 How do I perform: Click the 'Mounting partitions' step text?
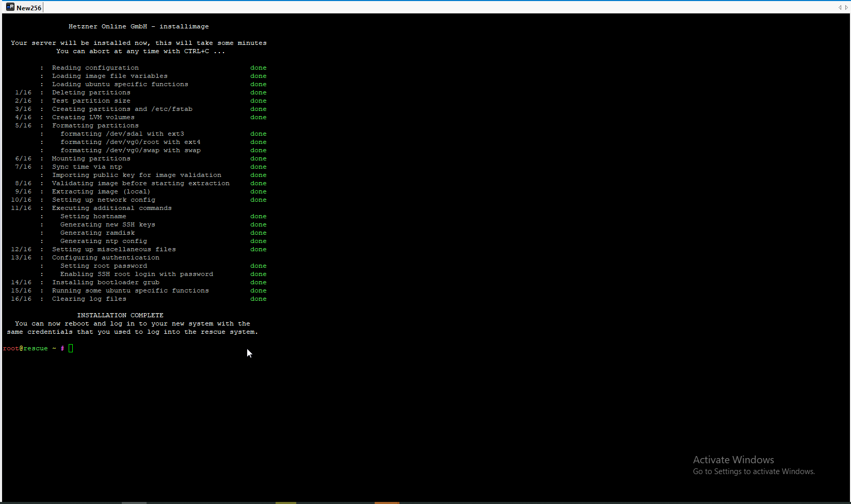91,158
